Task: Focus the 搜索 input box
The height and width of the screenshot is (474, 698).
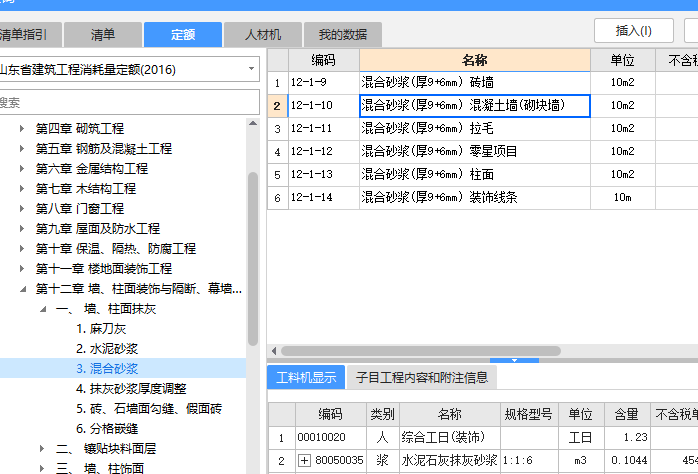Action: point(129,102)
